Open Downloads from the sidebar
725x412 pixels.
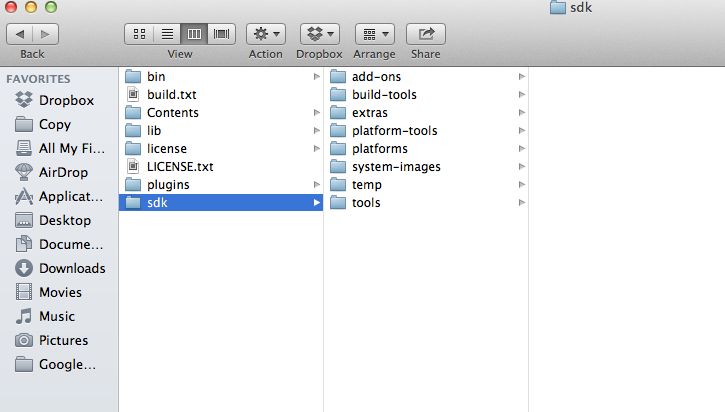pyautogui.click(x=59, y=268)
